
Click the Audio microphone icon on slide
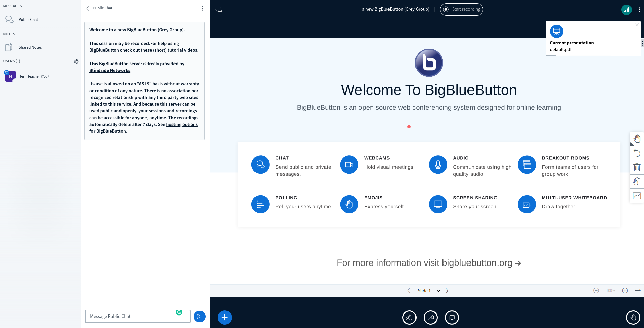pyautogui.click(x=438, y=165)
